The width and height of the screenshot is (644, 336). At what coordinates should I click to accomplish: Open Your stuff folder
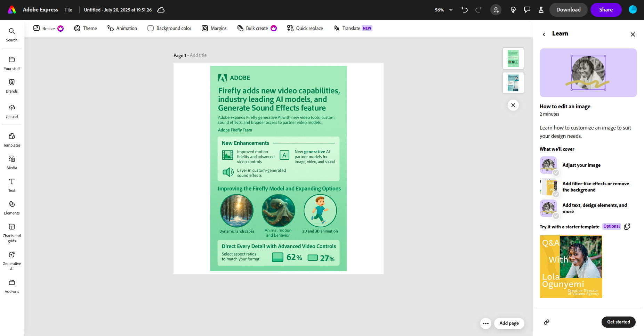[x=12, y=63]
